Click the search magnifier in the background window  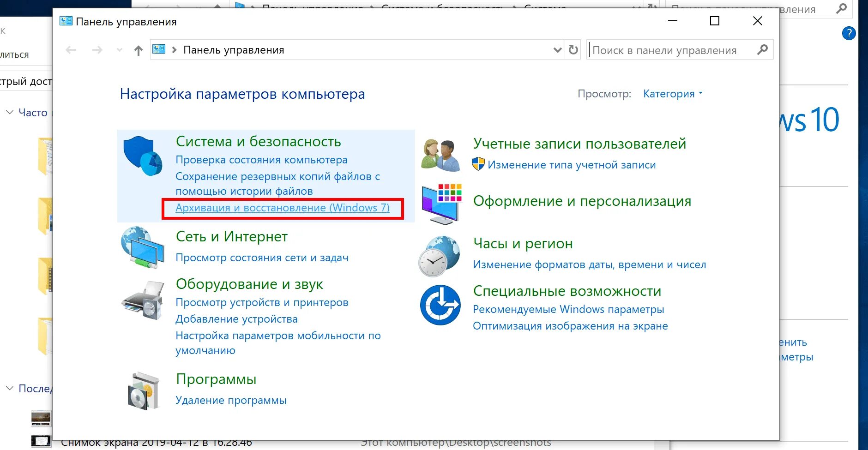tap(841, 9)
